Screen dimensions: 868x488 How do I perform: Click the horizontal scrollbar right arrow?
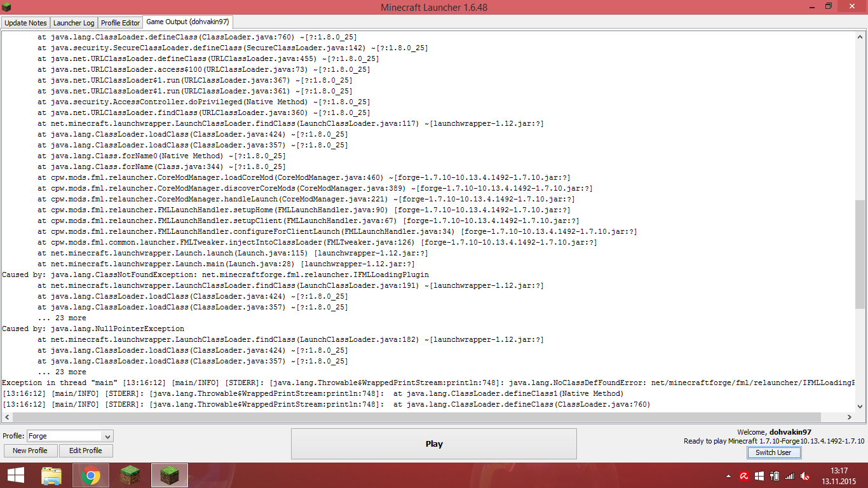click(x=850, y=417)
